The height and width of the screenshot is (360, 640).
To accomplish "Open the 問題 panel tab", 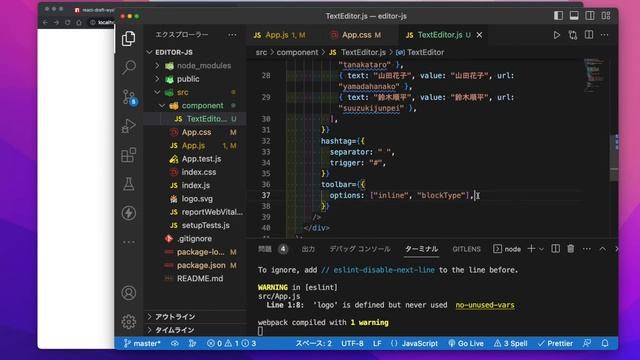I will click(x=265, y=249).
